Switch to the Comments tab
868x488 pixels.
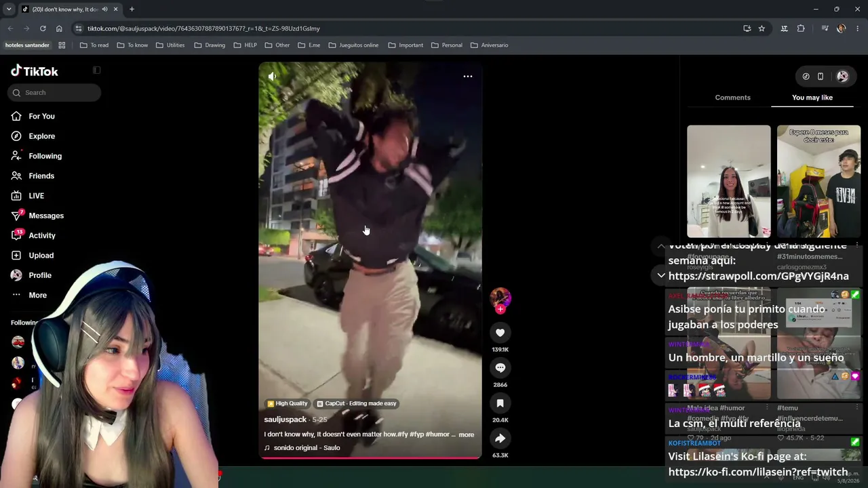tap(732, 98)
